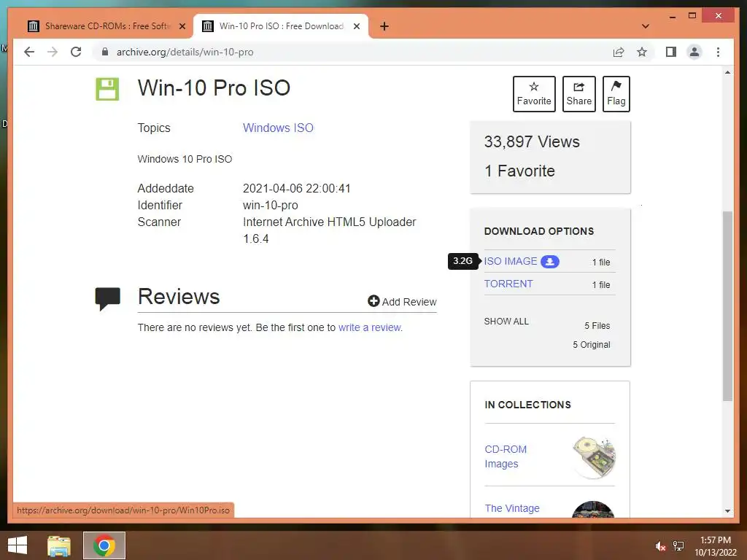Open the CD-ROM Images collection thumbnail

pos(594,457)
